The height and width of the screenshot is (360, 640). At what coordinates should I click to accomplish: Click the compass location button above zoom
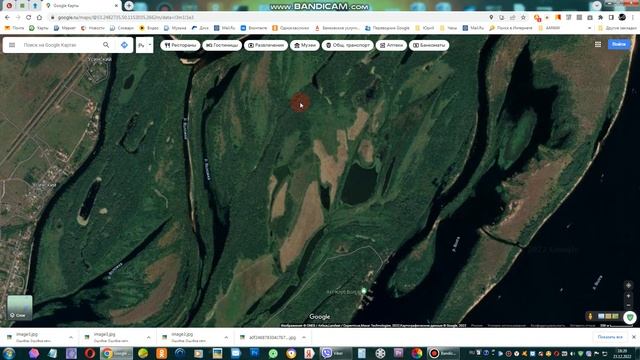pyautogui.click(x=629, y=285)
